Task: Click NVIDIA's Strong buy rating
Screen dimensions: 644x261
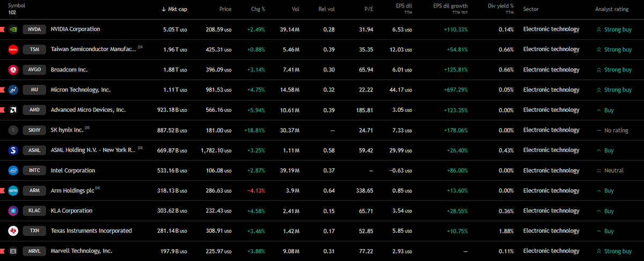Action: (x=614, y=30)
